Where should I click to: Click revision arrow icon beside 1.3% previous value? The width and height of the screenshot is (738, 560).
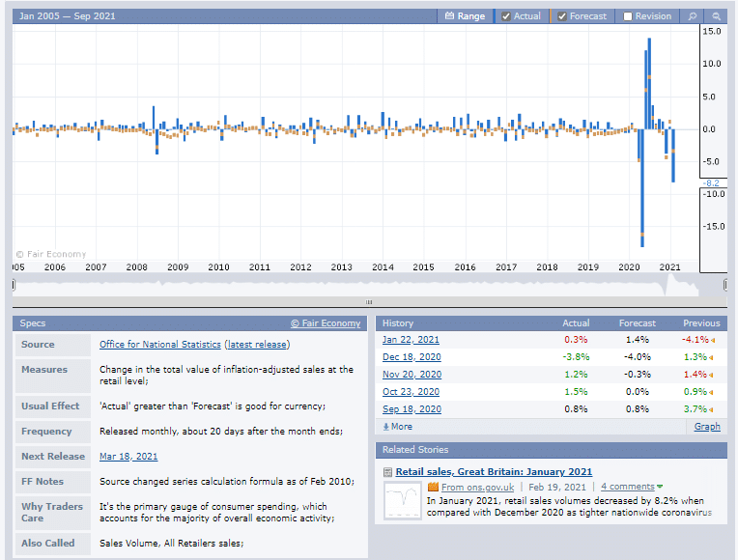click(x=711, y=357)
